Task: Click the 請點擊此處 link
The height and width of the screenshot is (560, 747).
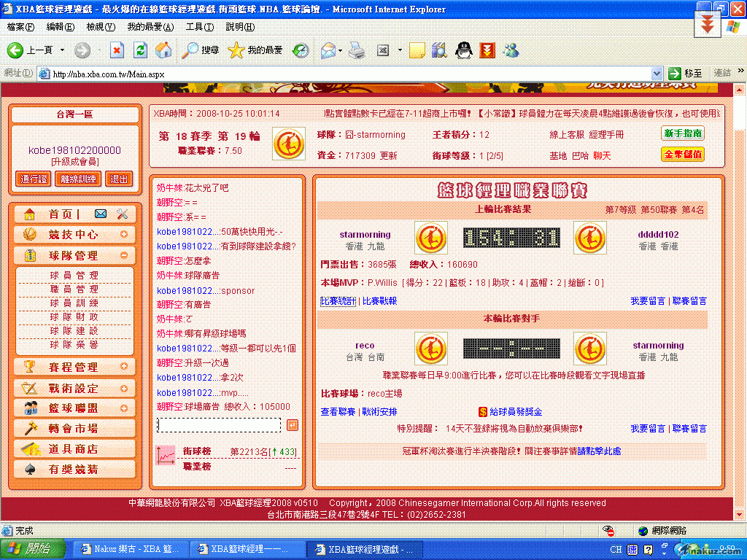Action: pos(599,451)
